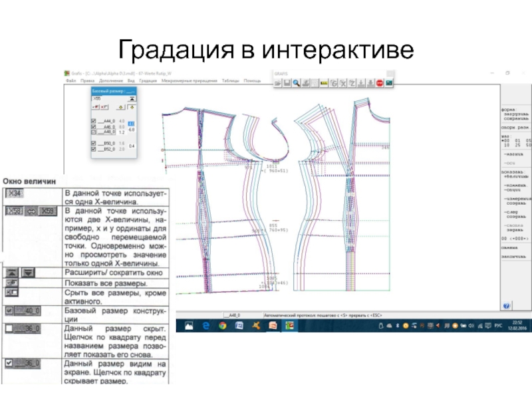Click value 0.4 in size window

[x=131, y=146]
